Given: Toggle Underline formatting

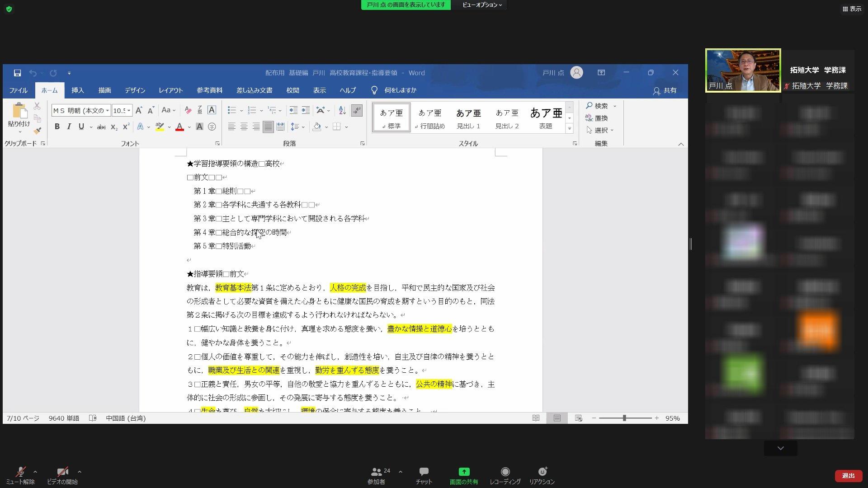Looking at the screenshot, I should click(x=81, y=127).
